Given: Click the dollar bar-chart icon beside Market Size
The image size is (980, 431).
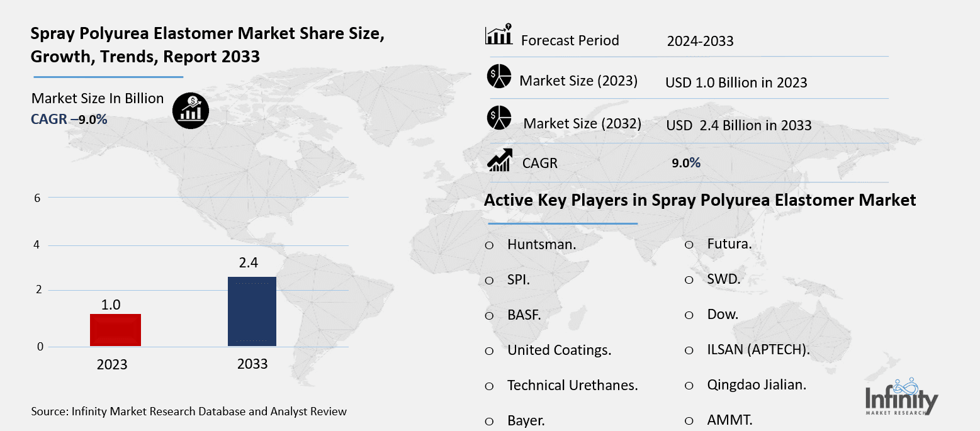Looking at the screenshot, I should [x=191, y=110].
